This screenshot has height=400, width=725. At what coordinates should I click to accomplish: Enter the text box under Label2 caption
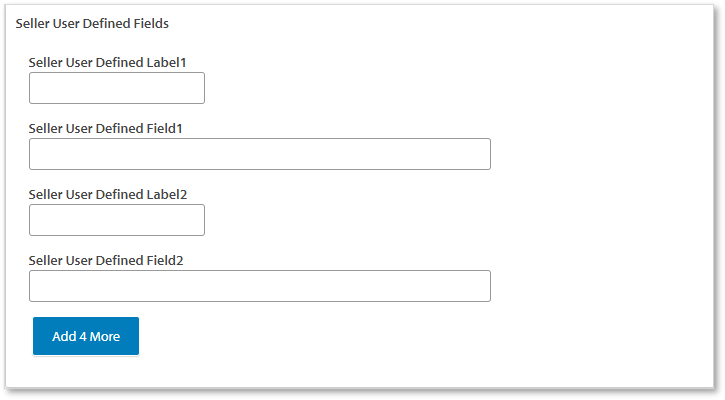(x=117, y=220)
